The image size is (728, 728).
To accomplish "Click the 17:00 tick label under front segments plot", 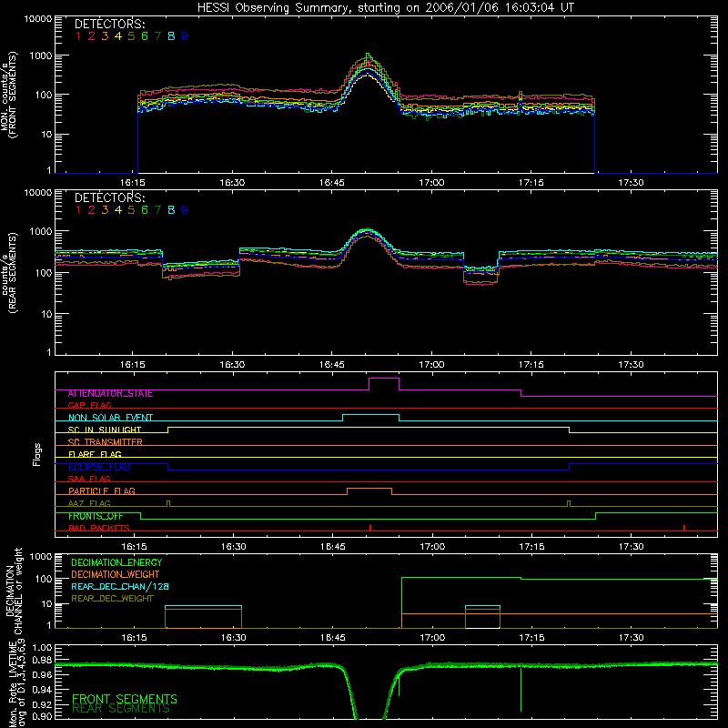I will pos(431,183).
